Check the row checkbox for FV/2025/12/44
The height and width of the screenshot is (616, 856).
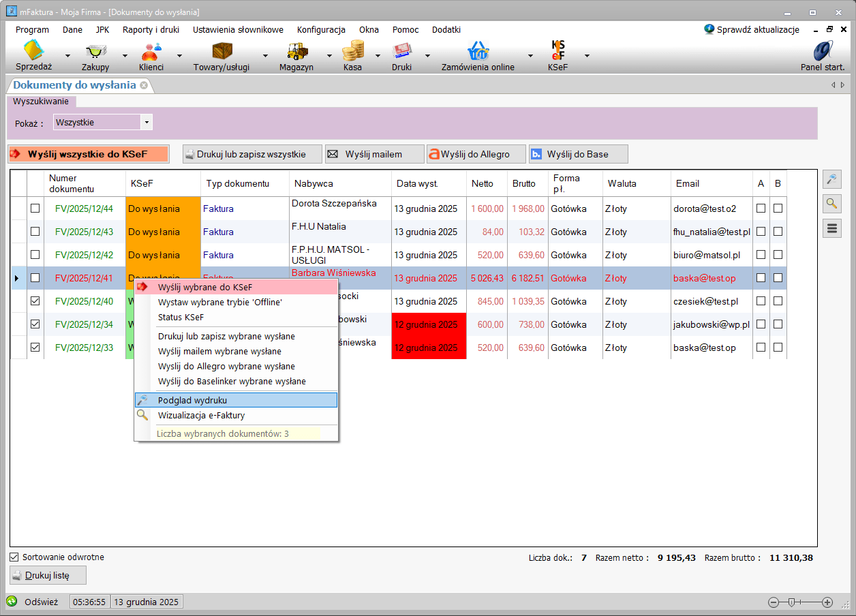[35, 209]
